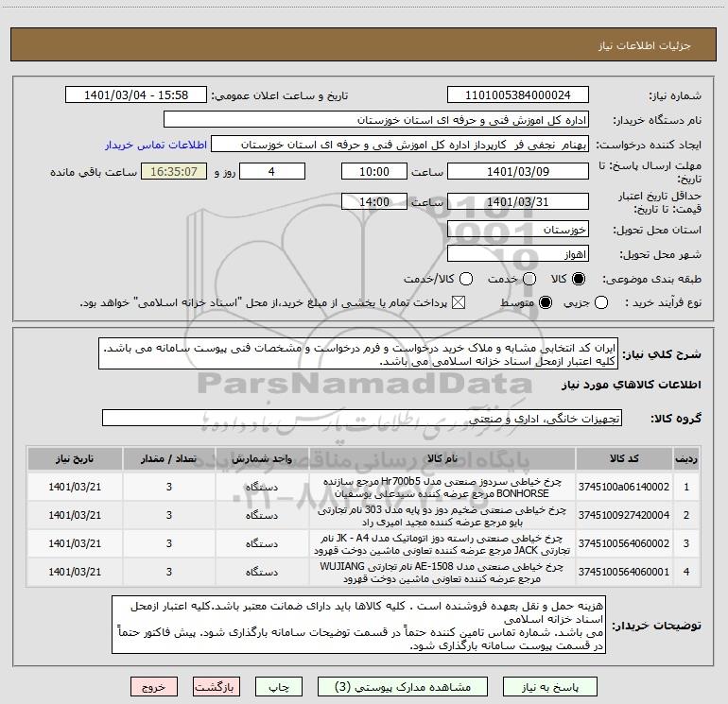Click the نام کالا column header

tap(442, 458)
